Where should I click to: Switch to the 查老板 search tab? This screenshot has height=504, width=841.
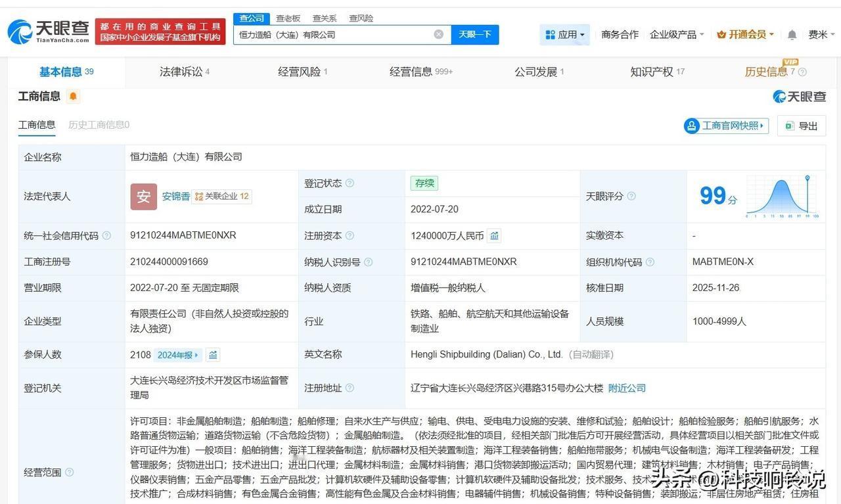(x=288, y=18)
